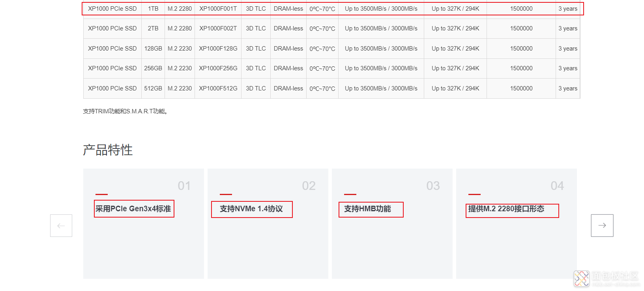The image size is (644, 291).
Task: Click M.2 2280 in the XP1000F001T row
Action: 180,9
